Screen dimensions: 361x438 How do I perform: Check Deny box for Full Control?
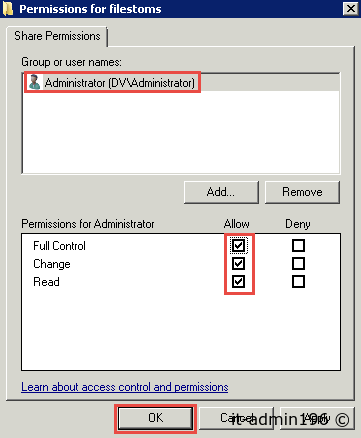tap(298, 246)
